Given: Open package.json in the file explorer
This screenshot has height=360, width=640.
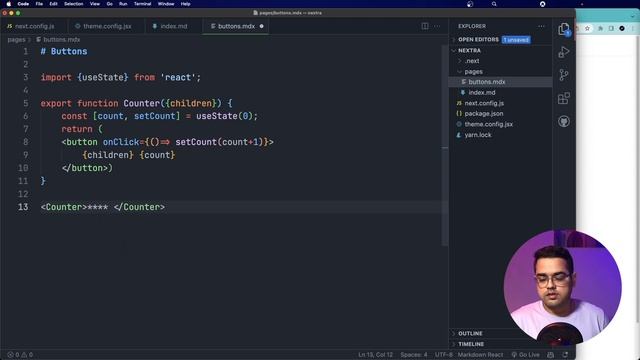Looking at the screenshot, I should [x=500, y=113].
